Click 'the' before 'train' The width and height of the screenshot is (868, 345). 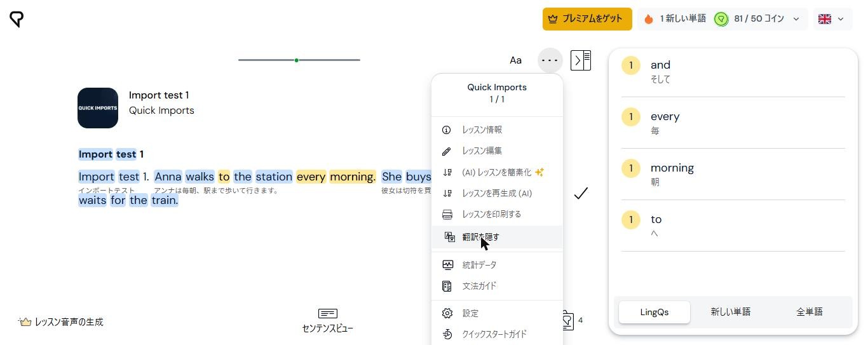[139, 200]
